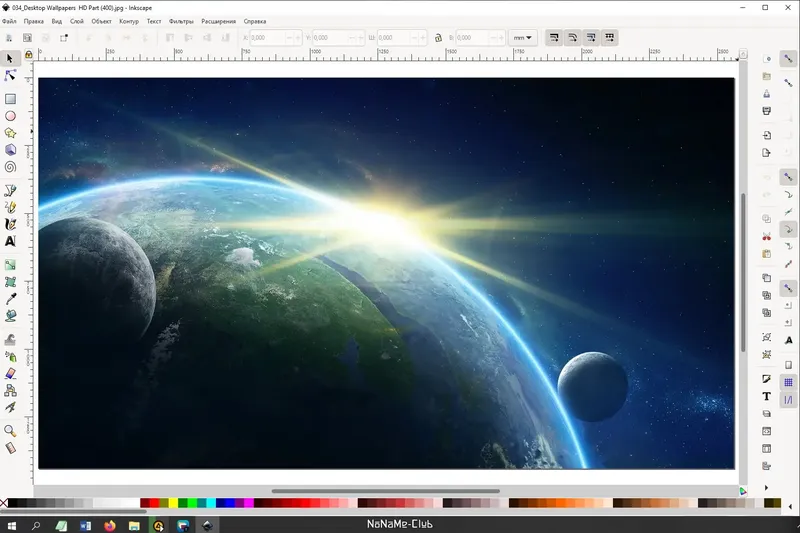
Task: Expand the right toolbar overflow arrow
Action: click(x=766, y=487)
